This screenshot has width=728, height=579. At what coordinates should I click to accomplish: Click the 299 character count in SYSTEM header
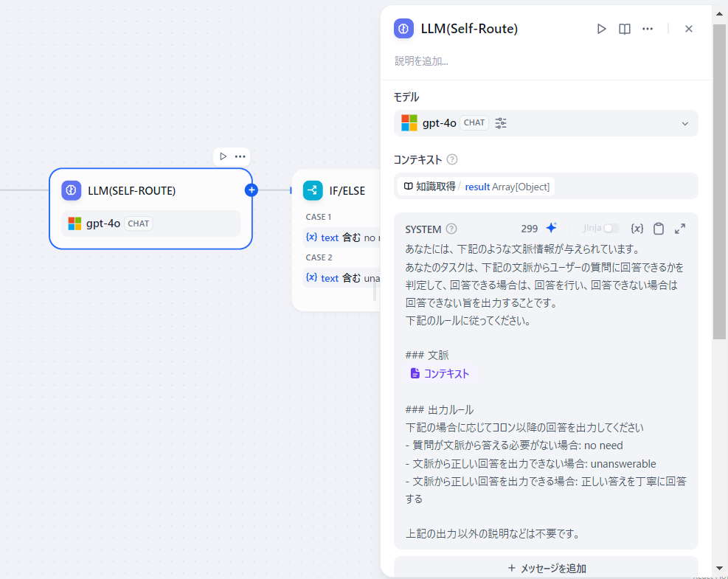click(530, 229)
